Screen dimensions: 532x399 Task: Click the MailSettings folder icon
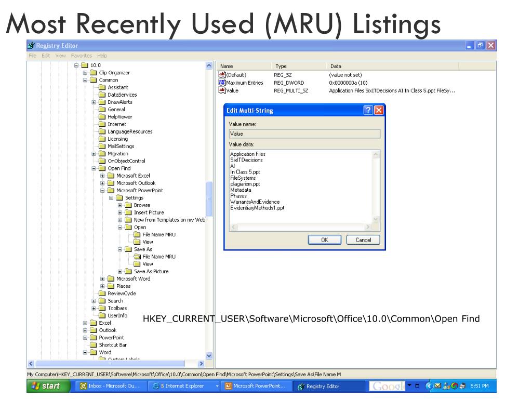pos(102,146)
